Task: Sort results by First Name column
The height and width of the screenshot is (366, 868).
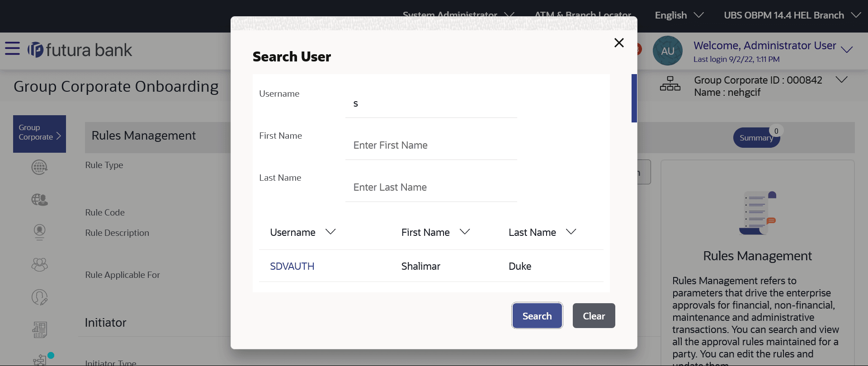Action: coord(465,232)
